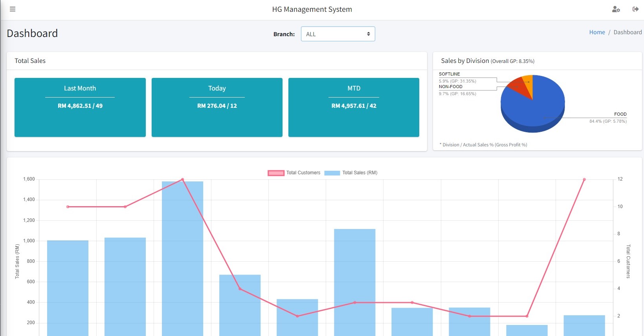The image size is (644, 336).
Task: Click the 5.9% (GP: 31.35%) label
Action: 457,81
